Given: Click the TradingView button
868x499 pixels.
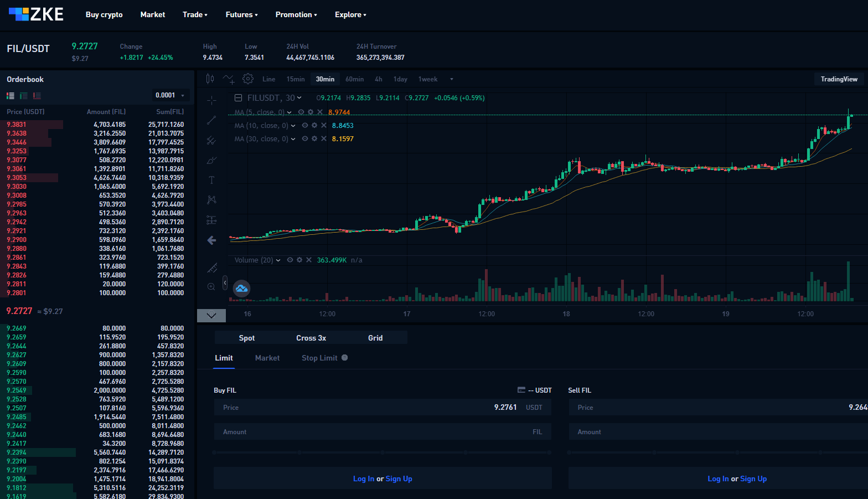Looking at the screenshot, I should (x=839, y=79).
